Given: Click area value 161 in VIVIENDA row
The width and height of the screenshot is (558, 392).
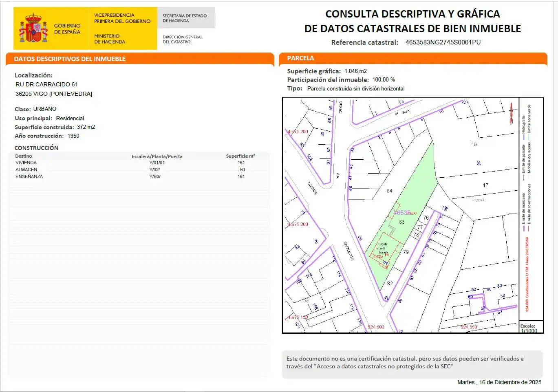Looking at the screenshot, I should pyautogui.click(x=241, y=163).
